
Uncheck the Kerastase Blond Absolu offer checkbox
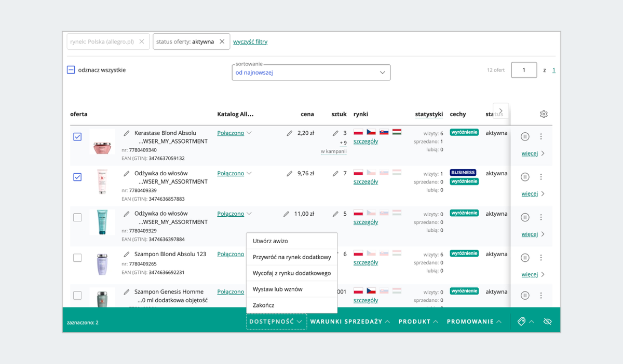77,137
